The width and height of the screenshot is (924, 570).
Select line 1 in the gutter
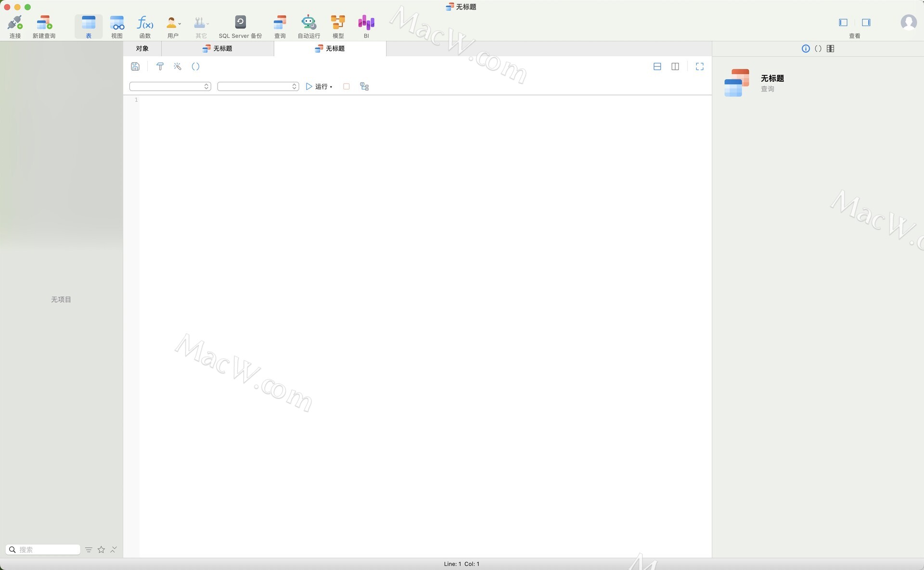136,100
